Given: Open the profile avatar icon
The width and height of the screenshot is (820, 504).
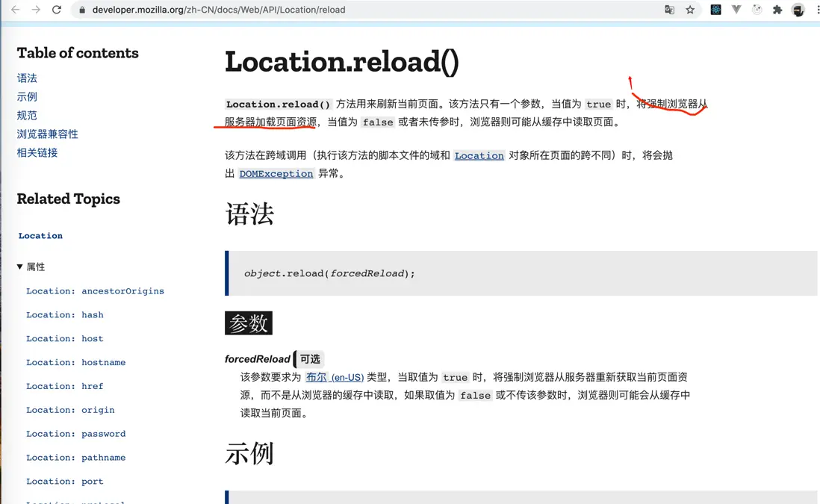Looking at the screenshot, I should [x=798, y=10].
